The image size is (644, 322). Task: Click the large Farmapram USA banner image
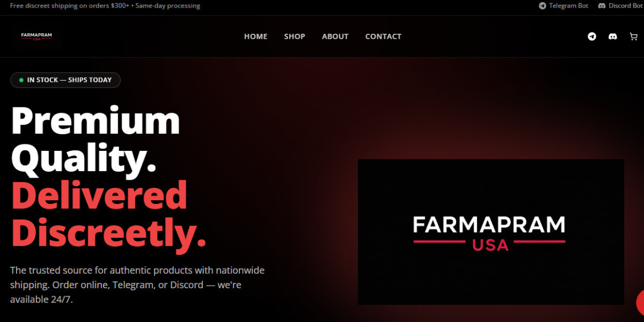[x=491, y=232]
